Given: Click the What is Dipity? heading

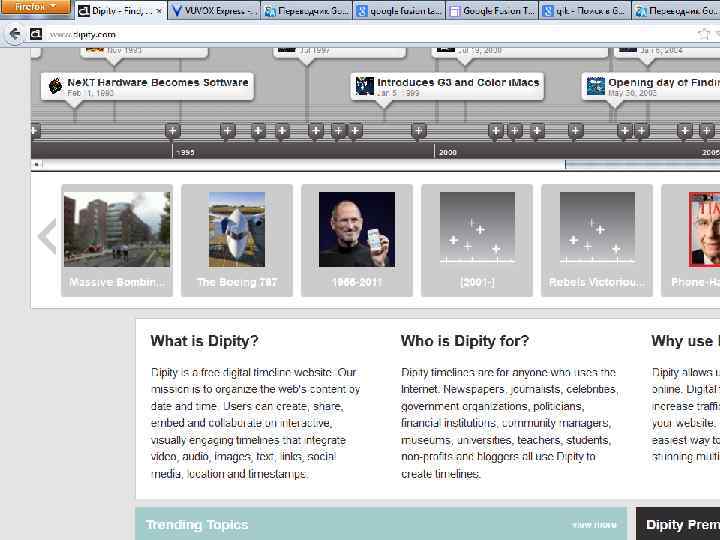Looking at the screenshot, I should [204, 341].
